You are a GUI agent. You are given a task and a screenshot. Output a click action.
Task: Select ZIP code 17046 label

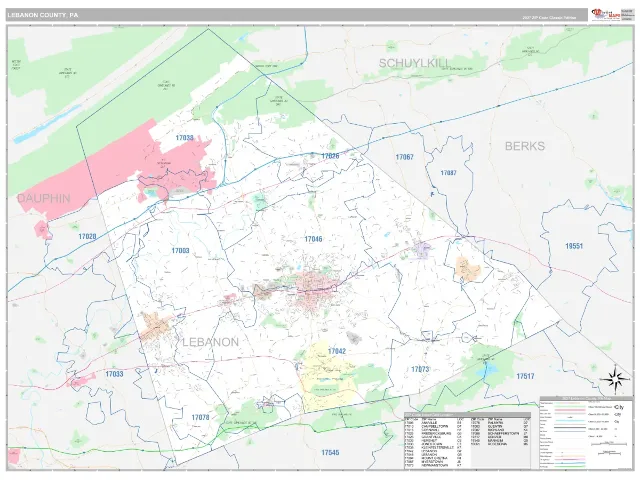click(313, 239)
